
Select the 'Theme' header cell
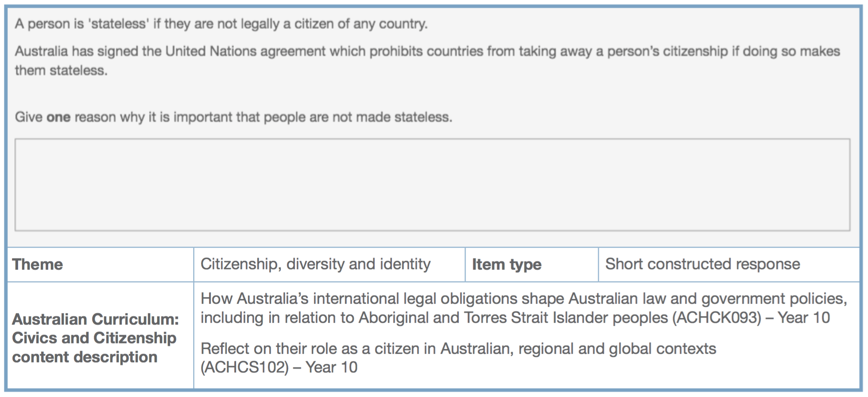[101, 265]
